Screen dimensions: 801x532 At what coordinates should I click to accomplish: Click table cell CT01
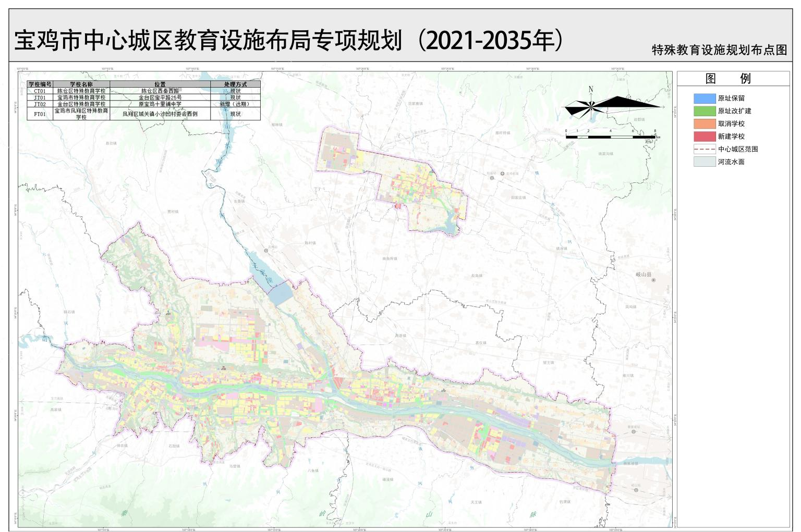click(x=40, y=91)
